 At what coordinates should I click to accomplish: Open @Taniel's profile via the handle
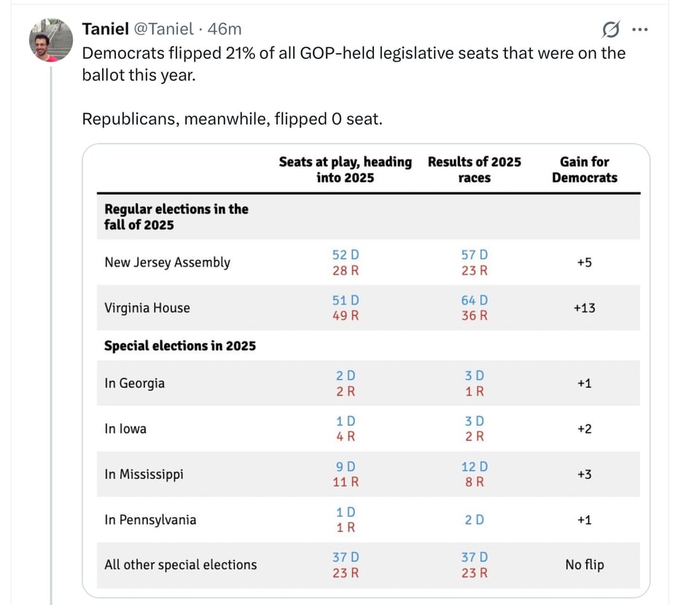(162, 29)
